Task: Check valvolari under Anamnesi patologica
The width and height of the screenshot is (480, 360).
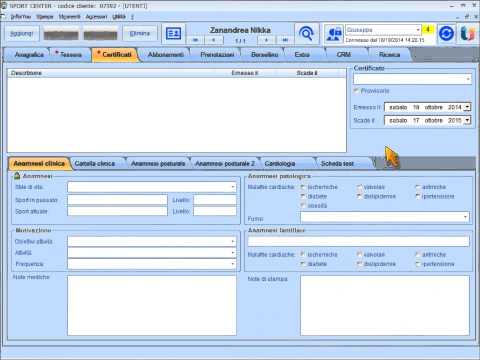Action: click(x=359, y=187)
